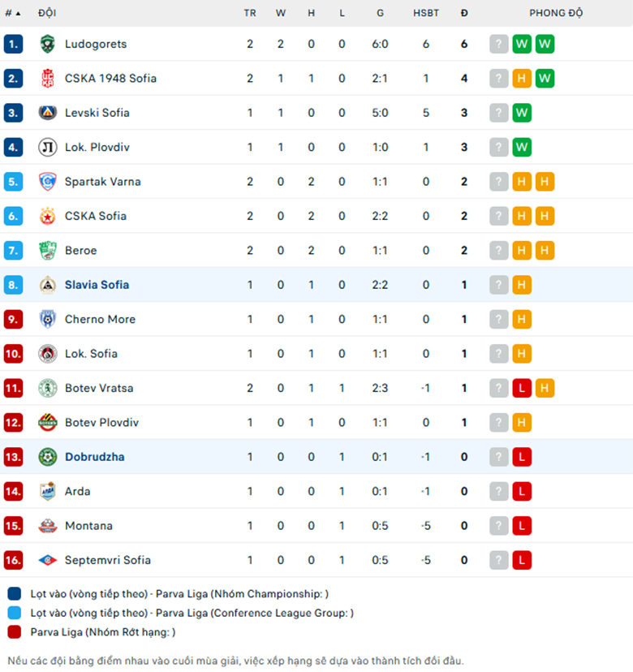
Task: Click the question mark badge for Arda
Action: click(499, 492)
